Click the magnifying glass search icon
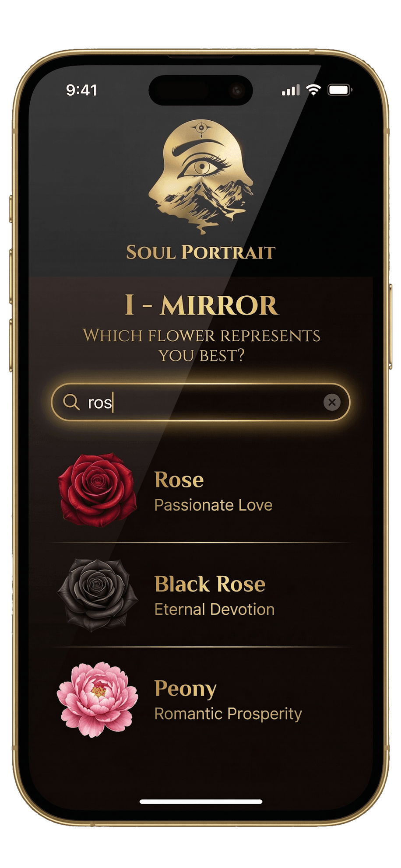 click(71, 402)
